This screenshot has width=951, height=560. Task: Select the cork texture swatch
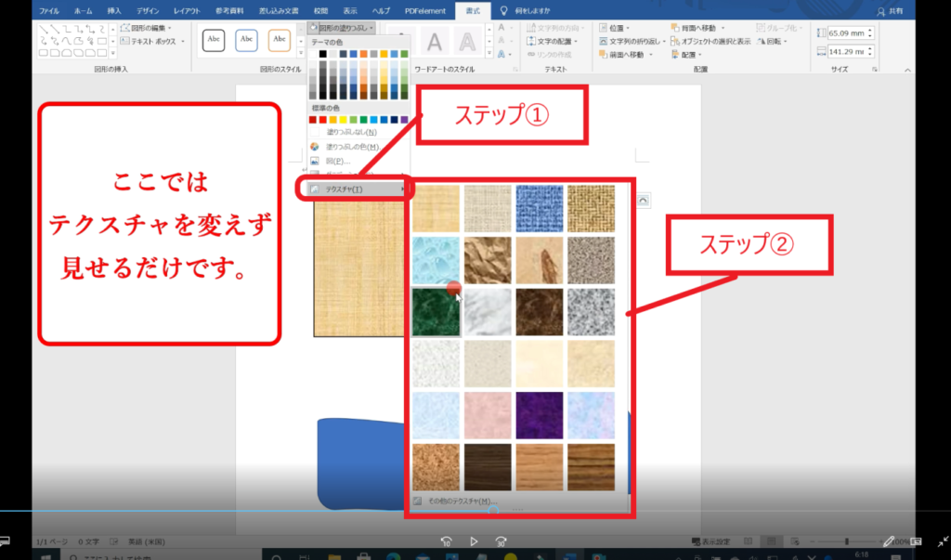click(x=436, y=466)
